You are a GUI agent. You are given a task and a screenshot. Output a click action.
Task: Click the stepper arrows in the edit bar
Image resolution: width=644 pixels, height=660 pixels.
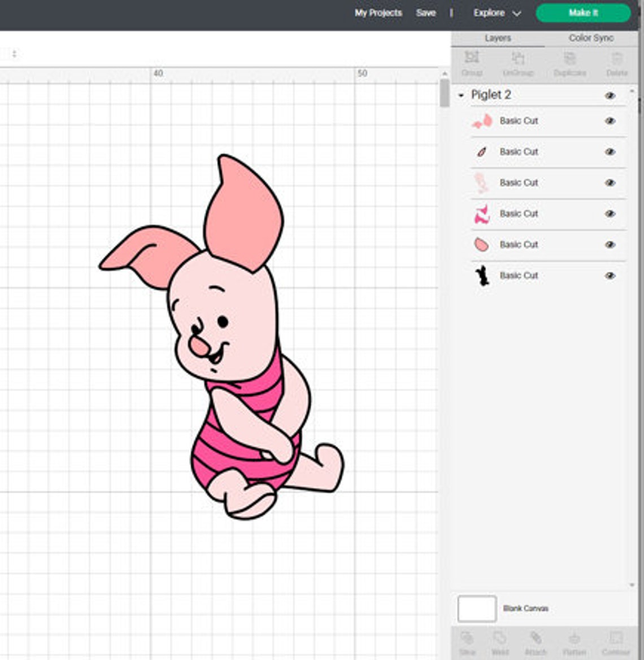[14, 54]
